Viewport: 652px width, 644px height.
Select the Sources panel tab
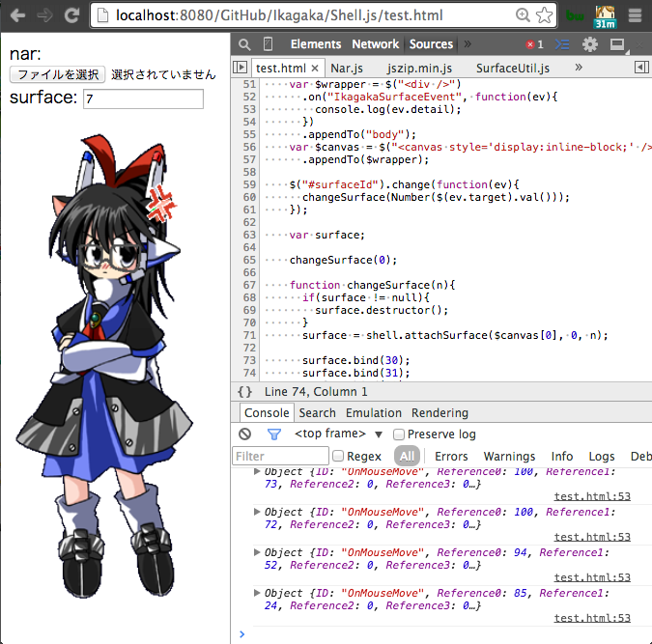431,44
